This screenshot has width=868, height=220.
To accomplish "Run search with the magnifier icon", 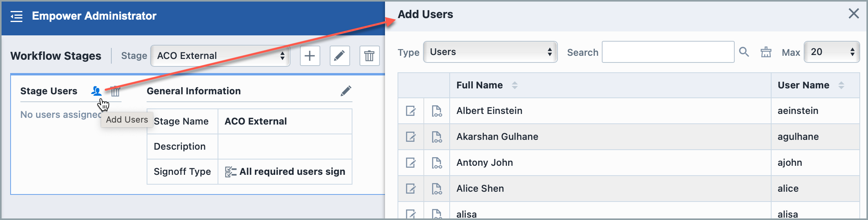I will [744, 52].
